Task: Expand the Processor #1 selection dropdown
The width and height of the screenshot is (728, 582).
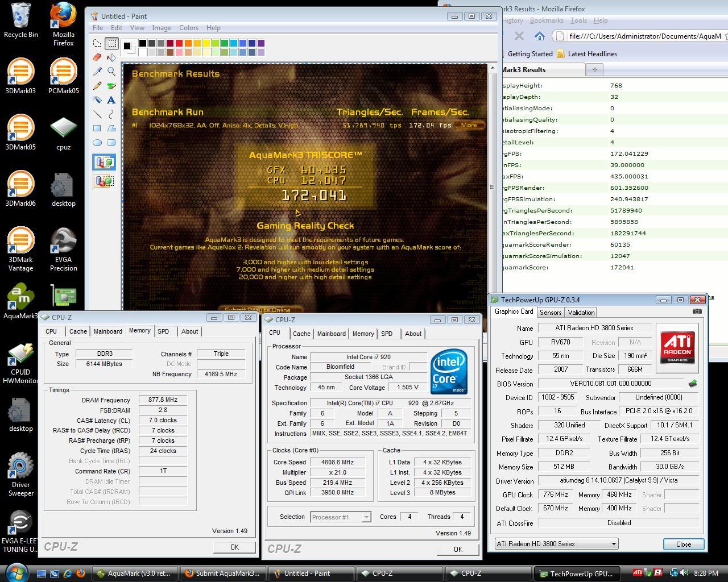Action: pos(341,517)
